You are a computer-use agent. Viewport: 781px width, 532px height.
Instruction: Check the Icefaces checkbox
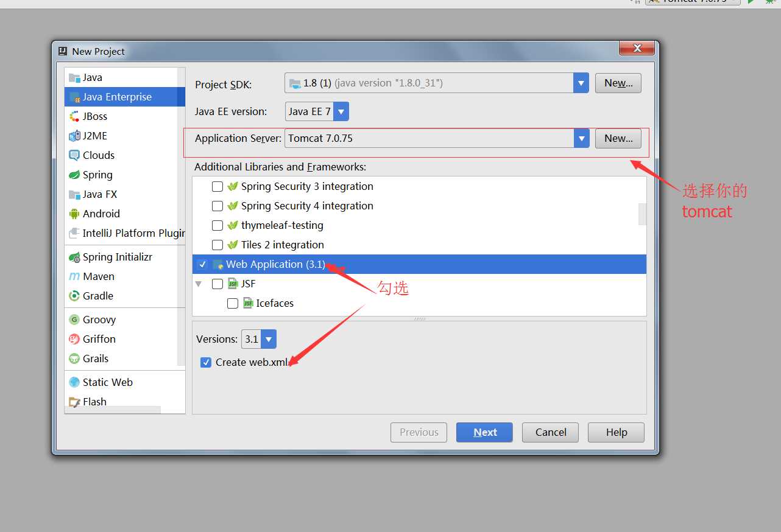[232, 303]
